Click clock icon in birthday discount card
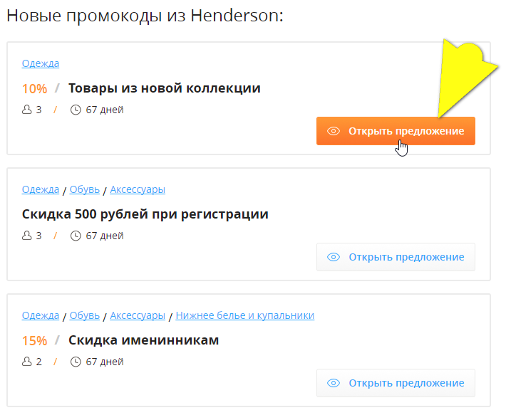 point(76,362)
